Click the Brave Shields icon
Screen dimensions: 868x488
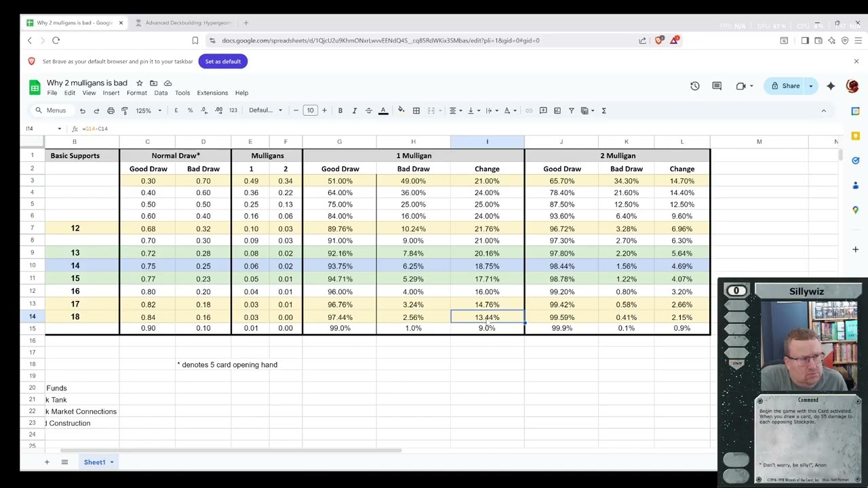(x=659, y=41)
